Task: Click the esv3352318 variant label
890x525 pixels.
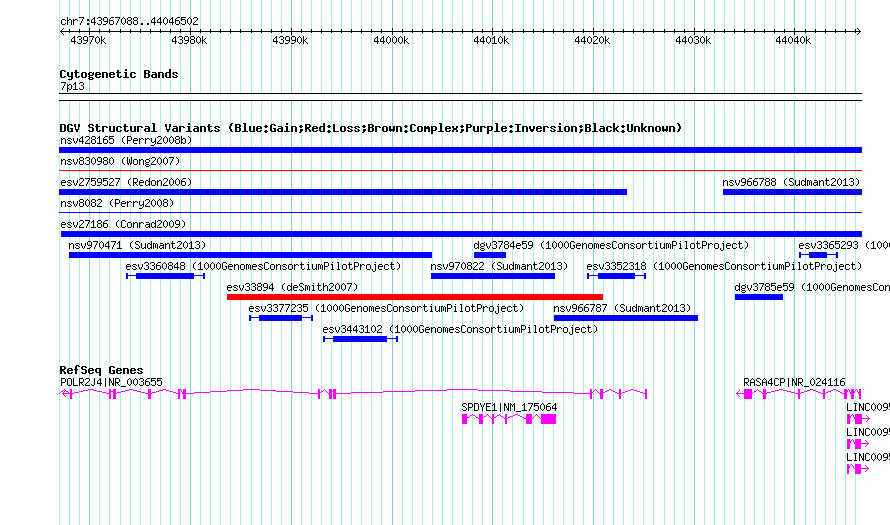Action: pyautogui.click(x=724, y=266)
